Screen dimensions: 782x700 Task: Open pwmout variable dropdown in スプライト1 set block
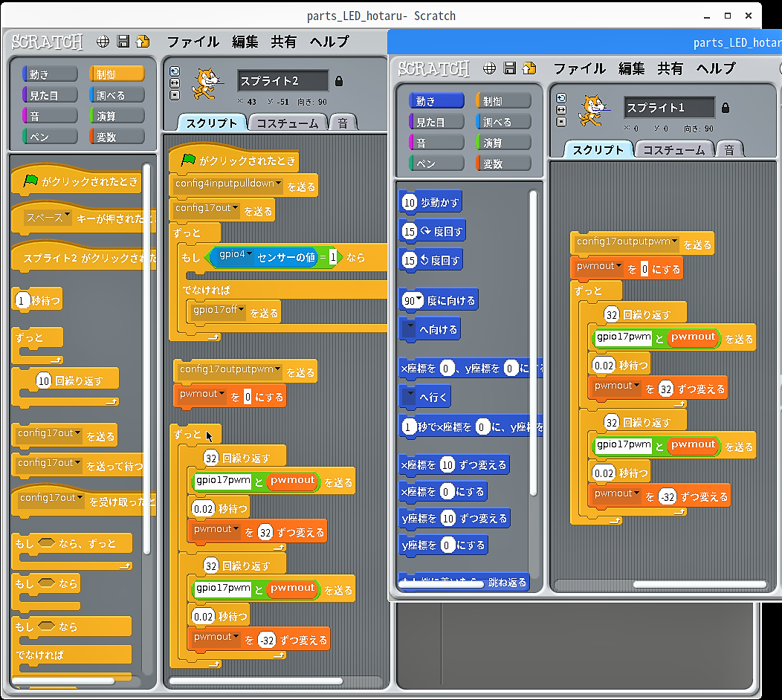click(x=618, y=266)
